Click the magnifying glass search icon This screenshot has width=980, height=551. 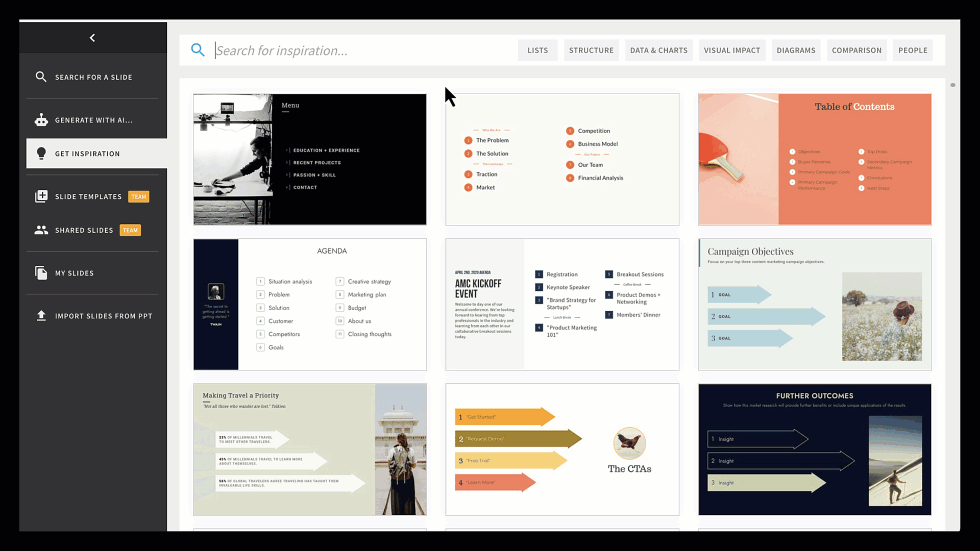(198, 50)
